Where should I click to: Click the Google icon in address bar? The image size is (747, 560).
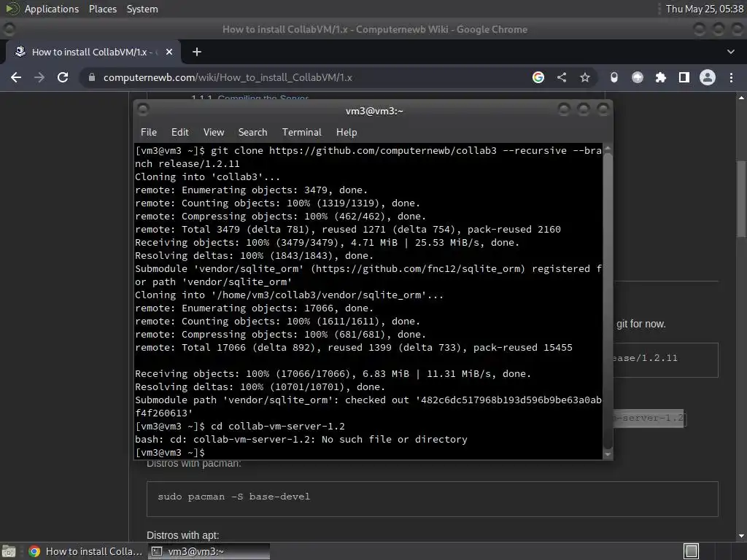point(538,77)
